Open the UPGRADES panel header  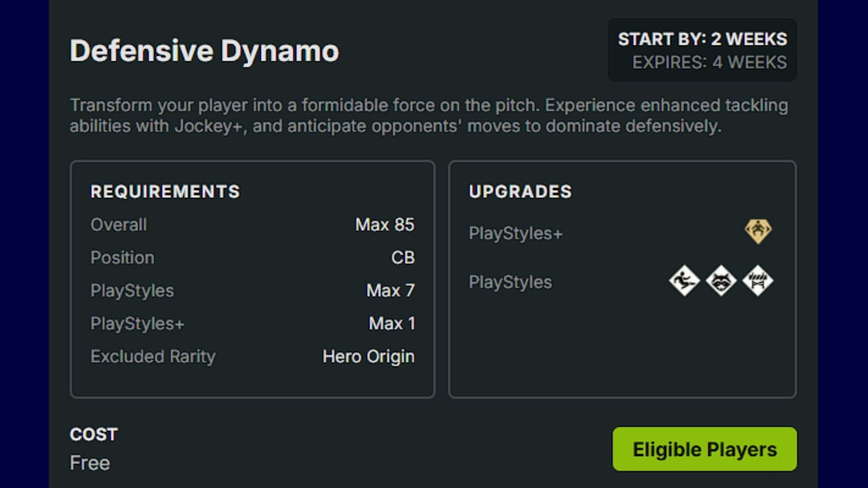520,191
